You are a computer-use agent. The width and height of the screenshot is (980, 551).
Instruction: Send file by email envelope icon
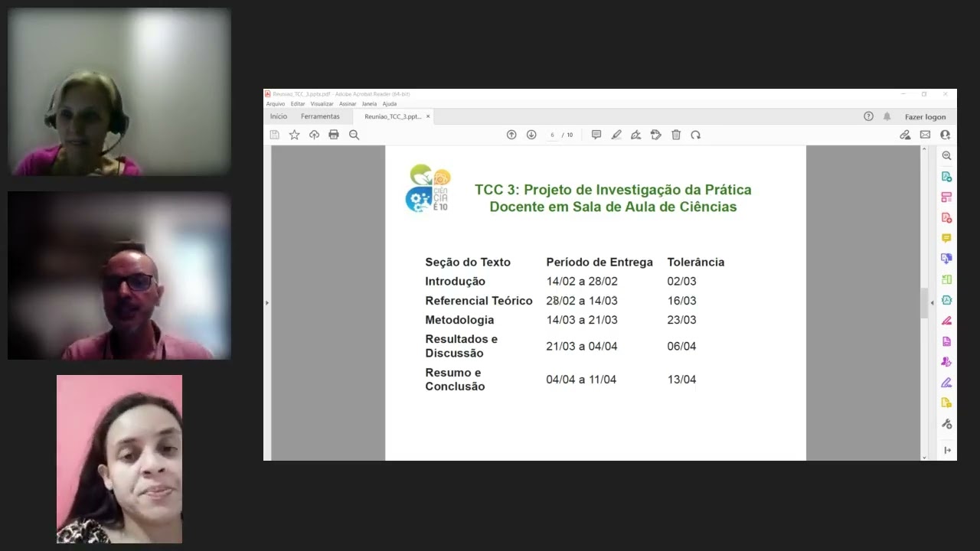tap(925, 135)
